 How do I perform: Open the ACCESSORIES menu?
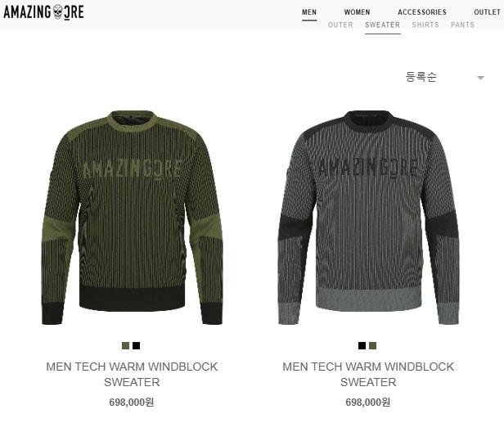422,12
